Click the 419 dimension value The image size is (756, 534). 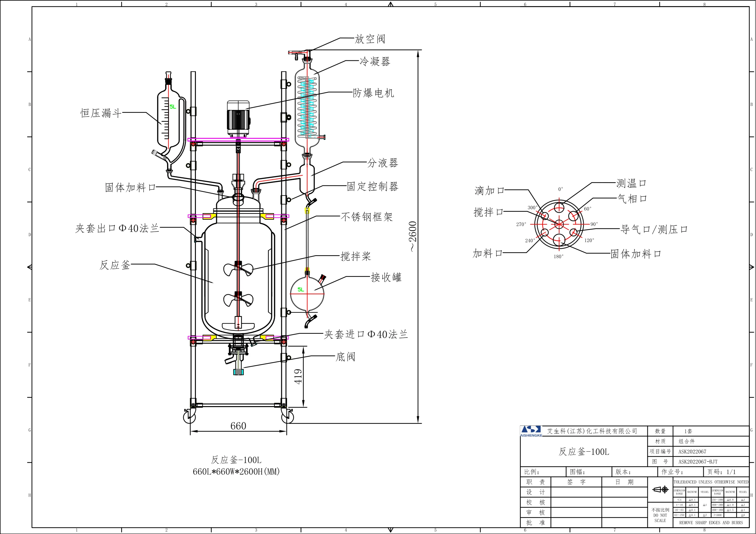point(298,376)
